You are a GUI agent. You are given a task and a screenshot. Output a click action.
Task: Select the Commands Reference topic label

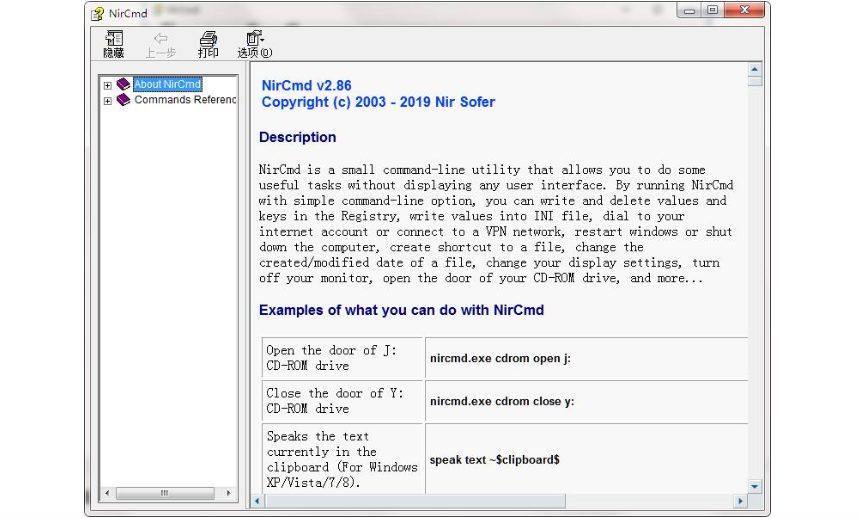(185, 100)
